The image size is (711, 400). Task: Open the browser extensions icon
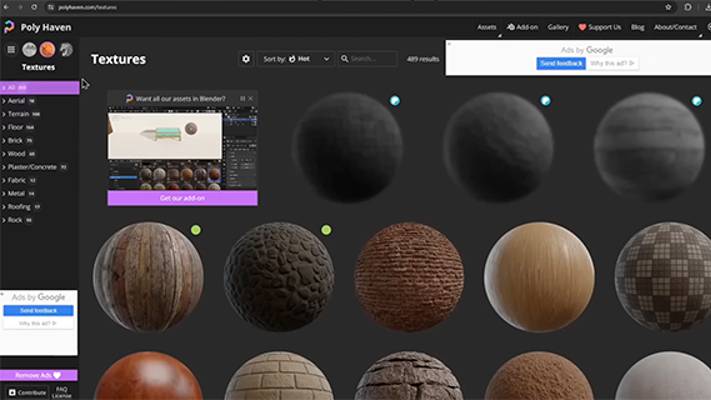(688, 7)
